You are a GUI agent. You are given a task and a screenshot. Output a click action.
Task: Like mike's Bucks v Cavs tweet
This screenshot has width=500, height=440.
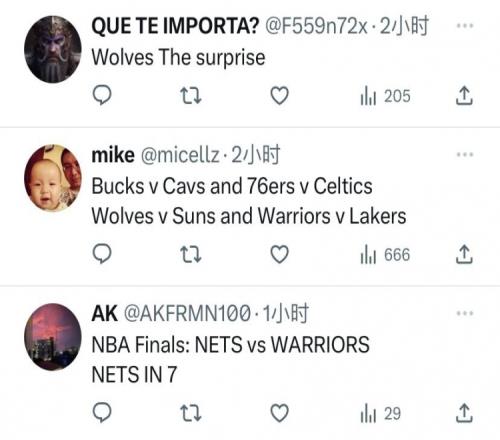click(279, 255)
